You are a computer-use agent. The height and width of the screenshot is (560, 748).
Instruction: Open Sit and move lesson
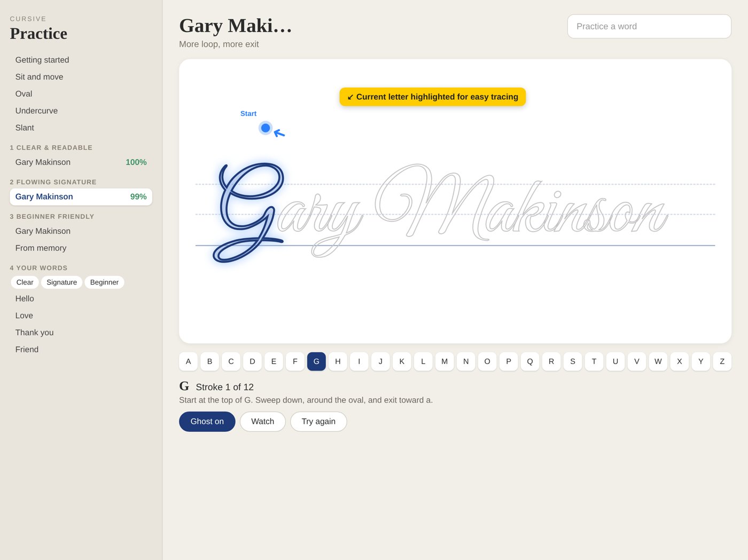pyautogui.click(x=81, y=77)
